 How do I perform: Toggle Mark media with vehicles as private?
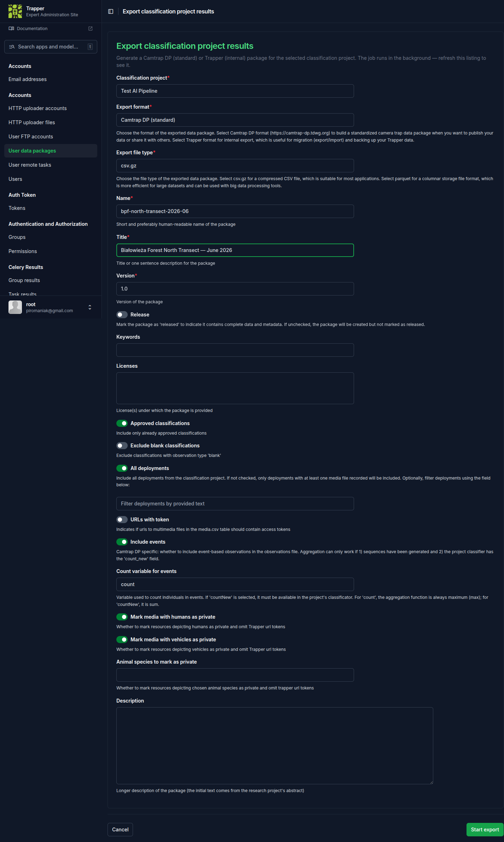coord(122,640)
